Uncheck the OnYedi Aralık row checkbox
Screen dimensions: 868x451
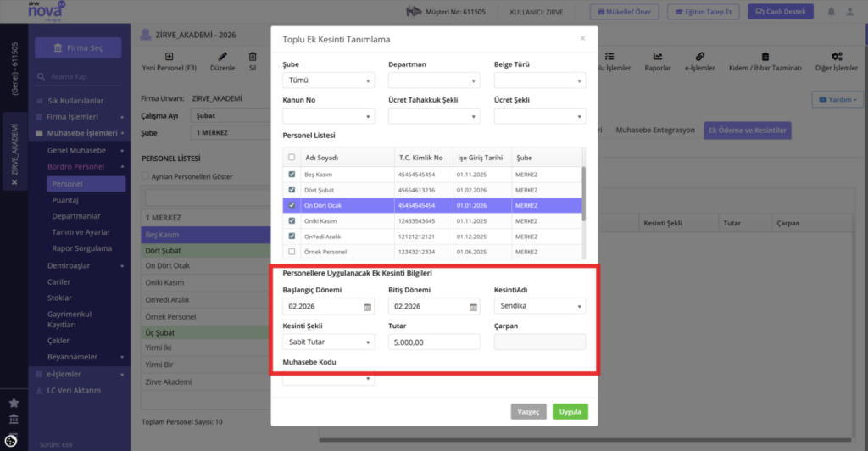(292, 237)
